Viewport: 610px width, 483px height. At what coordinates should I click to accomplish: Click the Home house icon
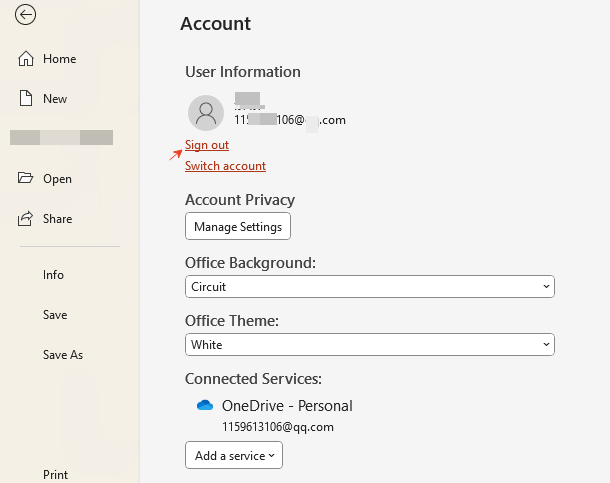tap(26, 59)
